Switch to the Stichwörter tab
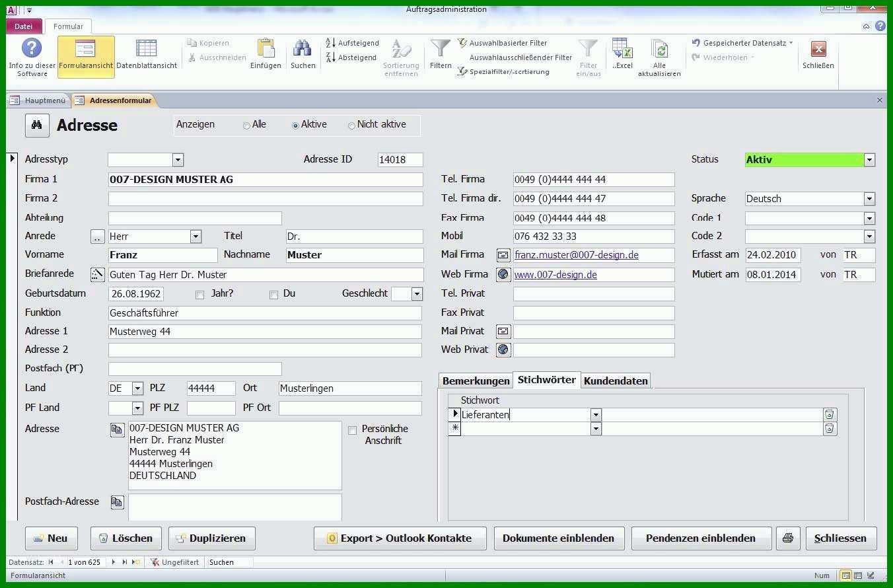The height and width of the screenshot is (588, 893). click(547, 380)
